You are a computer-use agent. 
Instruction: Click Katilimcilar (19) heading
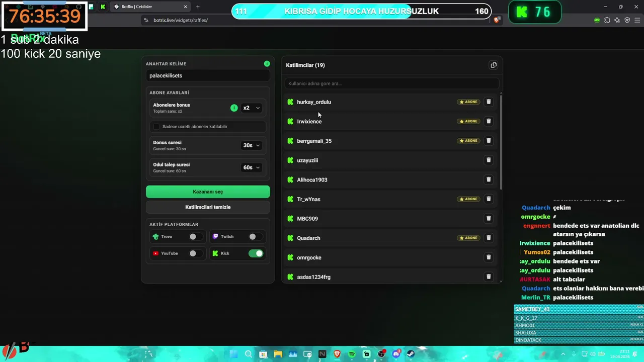point(305,65)
